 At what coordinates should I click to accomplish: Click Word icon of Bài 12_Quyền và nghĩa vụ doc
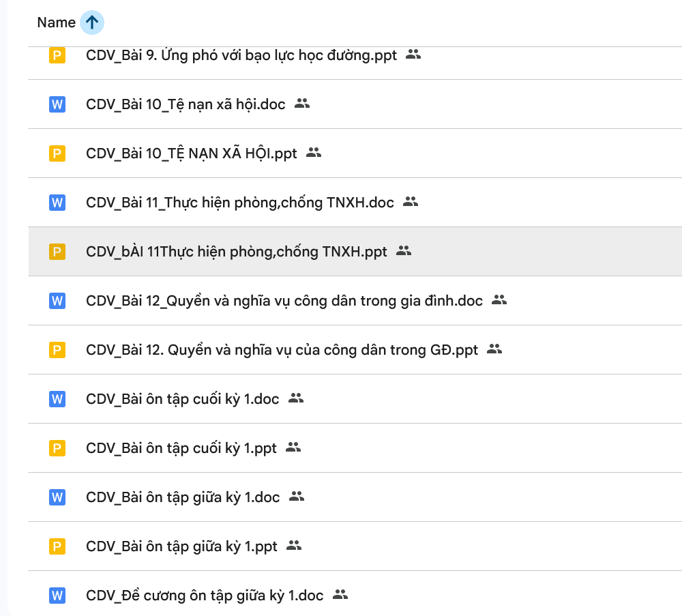click(x=57, y=301)
